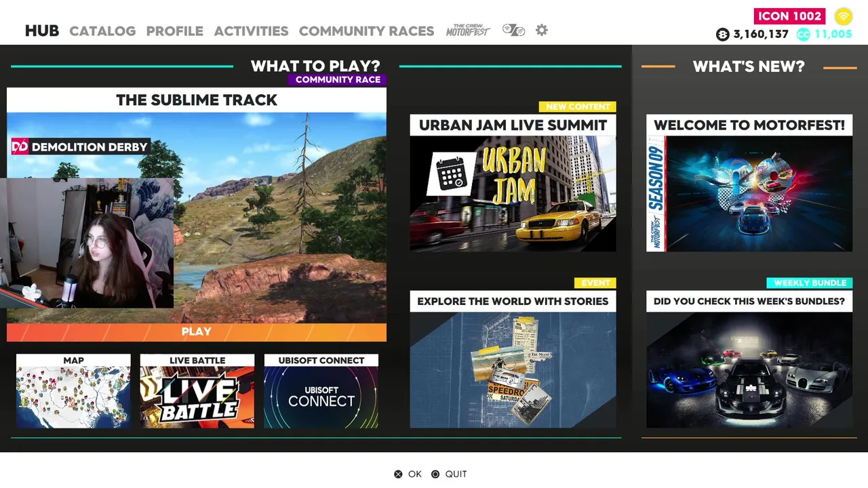Image resolution: width=868 pixels, height=488 pixels.
Task: Click the OK prompt label
Action: [415, 474]
